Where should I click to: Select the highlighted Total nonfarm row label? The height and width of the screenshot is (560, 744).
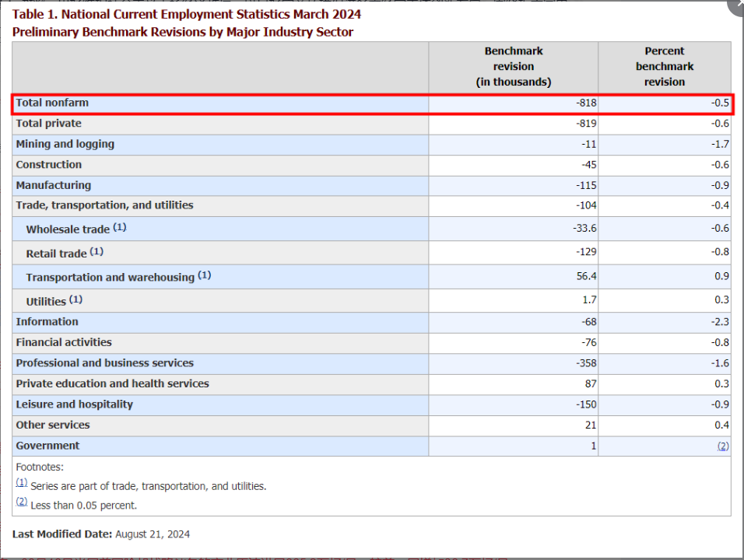point(52,103)
